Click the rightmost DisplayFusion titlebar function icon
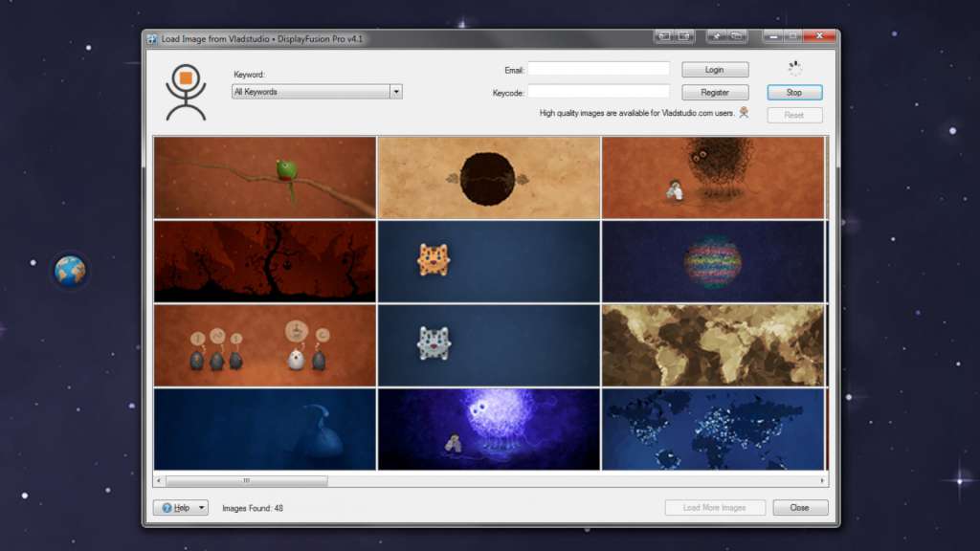 click(x=734, y=35)
